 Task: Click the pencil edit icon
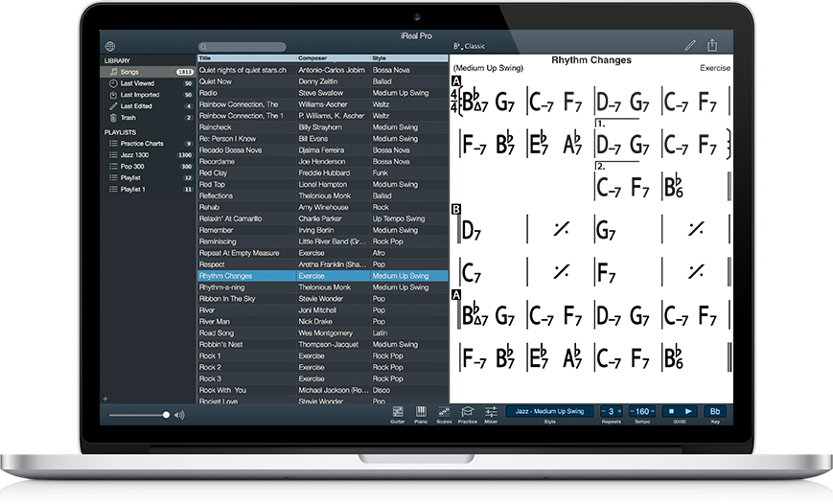689,45
